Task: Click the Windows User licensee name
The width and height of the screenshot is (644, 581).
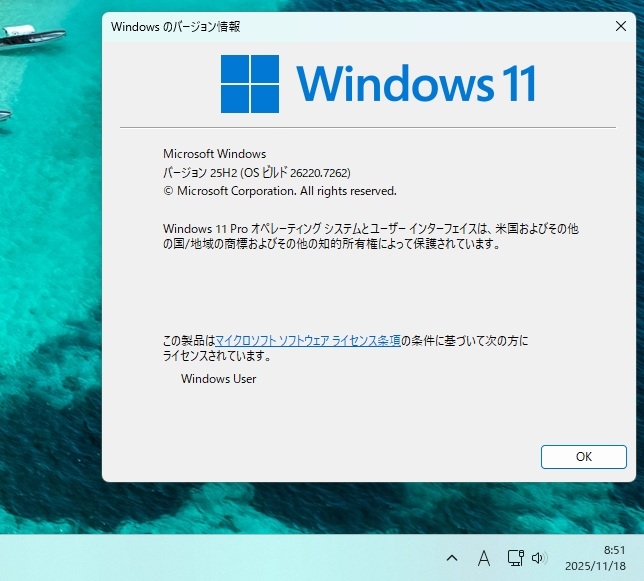Action: tap(218, 379)
